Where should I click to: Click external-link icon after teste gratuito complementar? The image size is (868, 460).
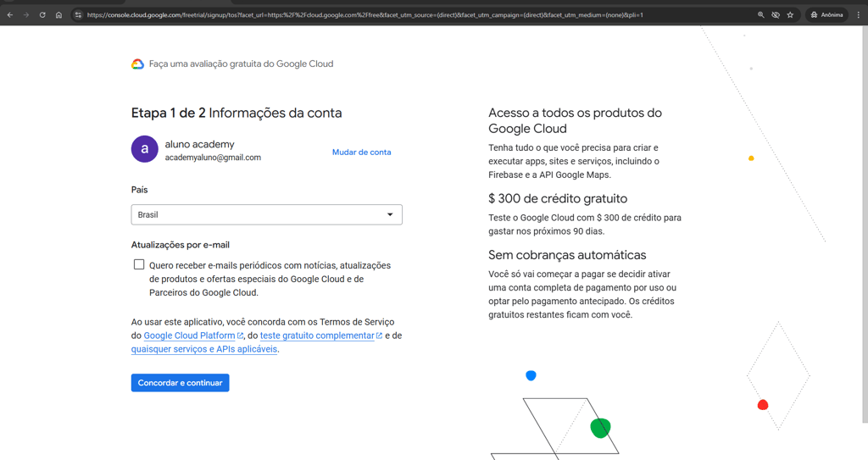point(379,335)
